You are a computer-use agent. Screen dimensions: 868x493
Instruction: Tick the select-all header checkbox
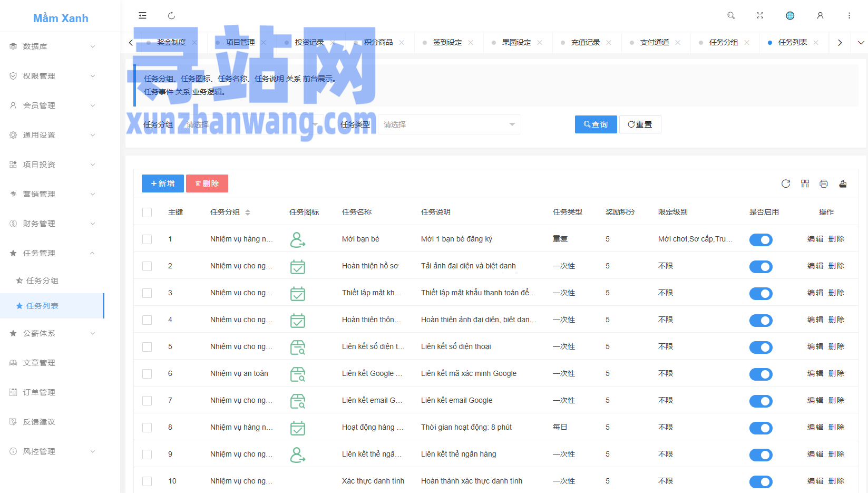coord(147,212)
